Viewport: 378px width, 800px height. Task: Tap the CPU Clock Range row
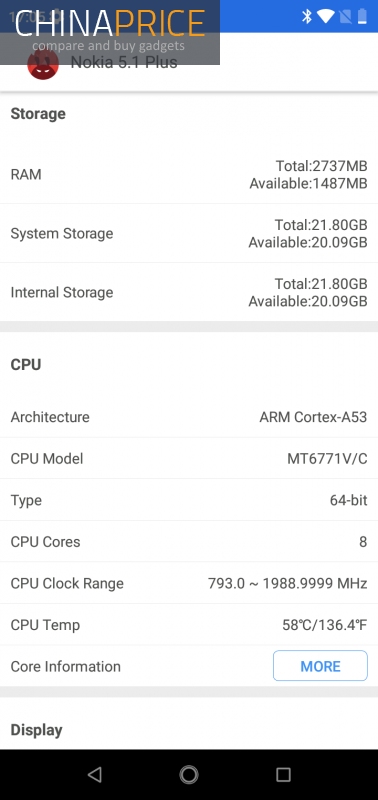189,583
